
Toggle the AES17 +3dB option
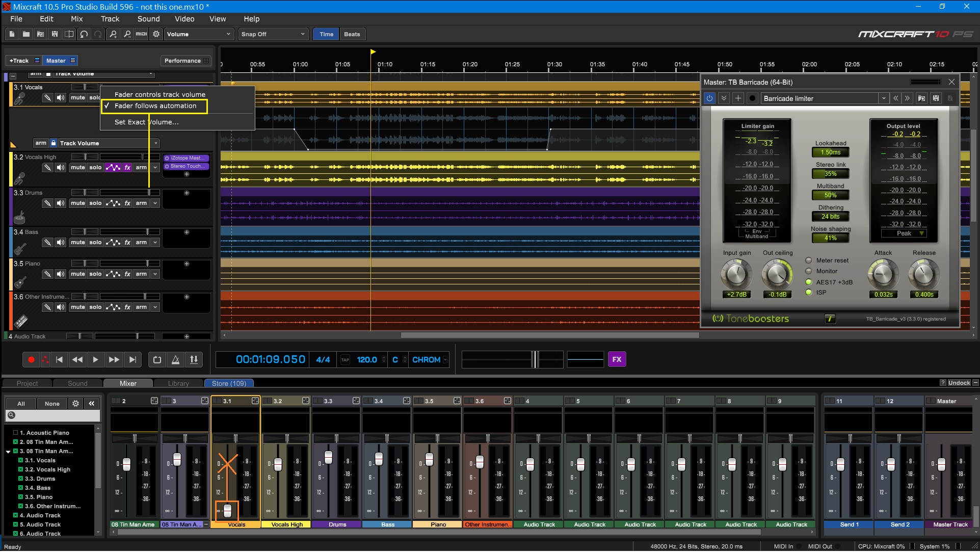pos(808,282)
